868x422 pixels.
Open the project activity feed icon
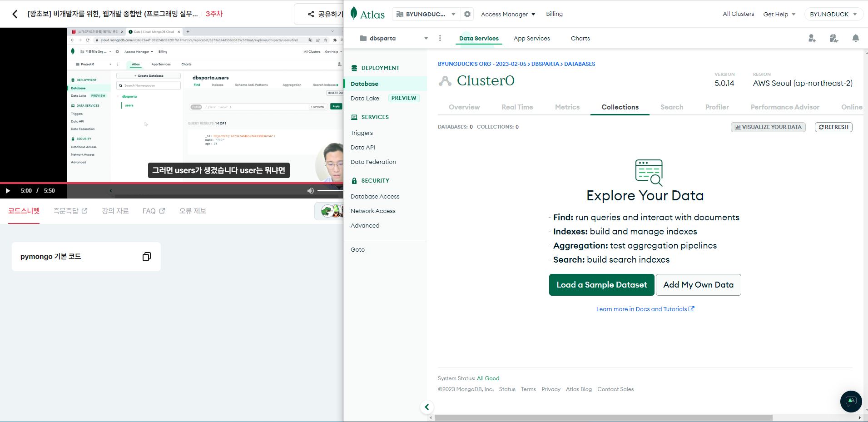[x=834, y=39]
